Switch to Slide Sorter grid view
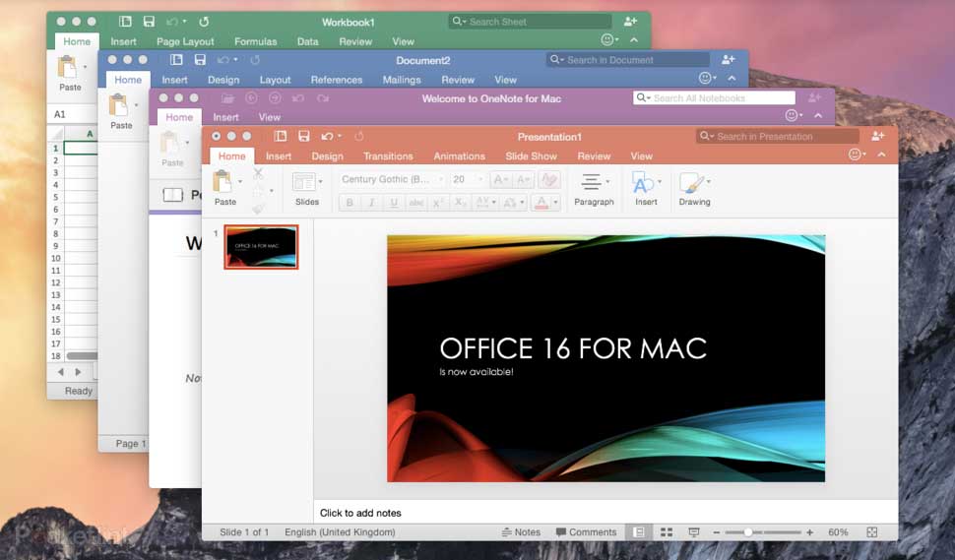The height and width of the screenshot is (560, 955). pyautogui.click(x=667, y=532)
